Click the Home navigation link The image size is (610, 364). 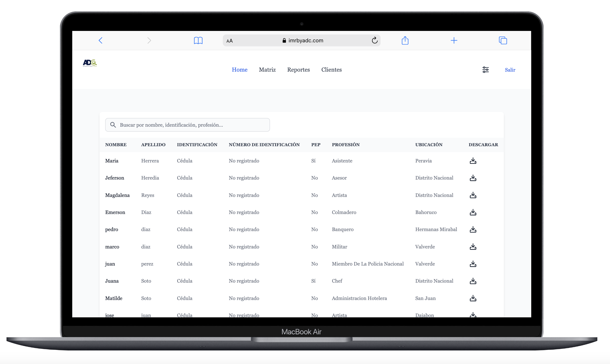pos(240,70)
